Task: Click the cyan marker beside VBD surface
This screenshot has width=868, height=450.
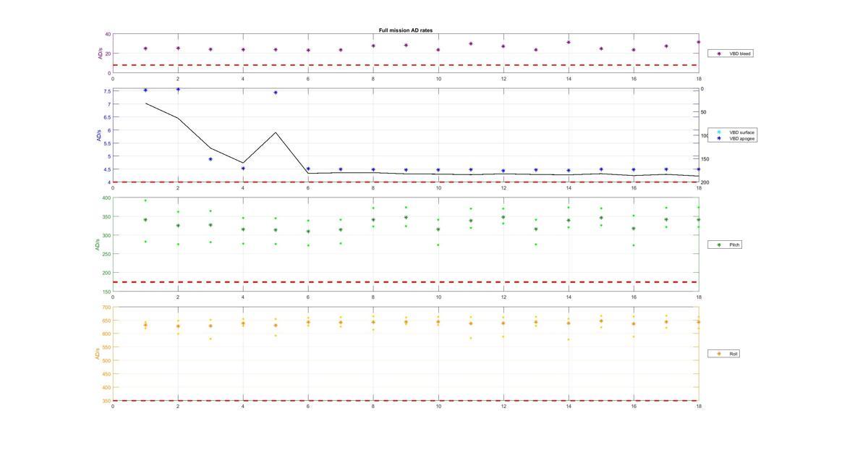Action: click(x=719, y=132)
